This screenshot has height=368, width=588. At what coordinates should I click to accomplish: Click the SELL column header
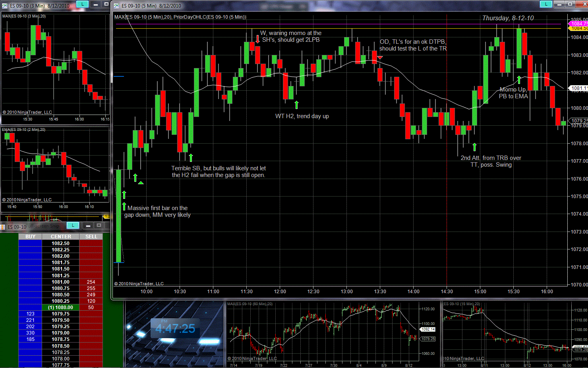pos(91,237)
